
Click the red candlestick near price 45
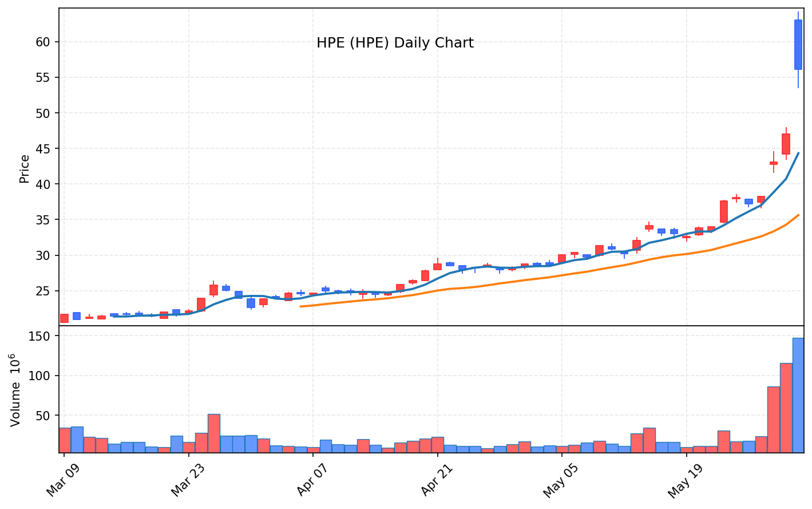pyautogui.click(x=786, y=144)
